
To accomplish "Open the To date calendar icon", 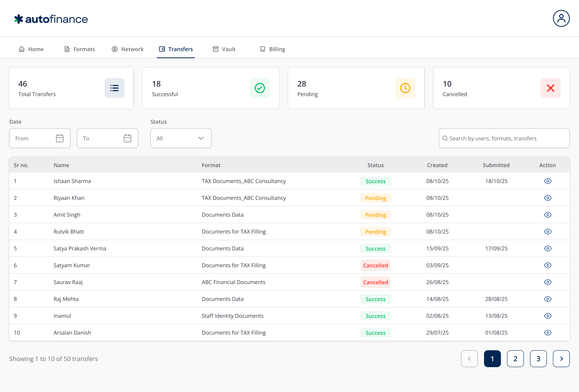I will [128, 138].
